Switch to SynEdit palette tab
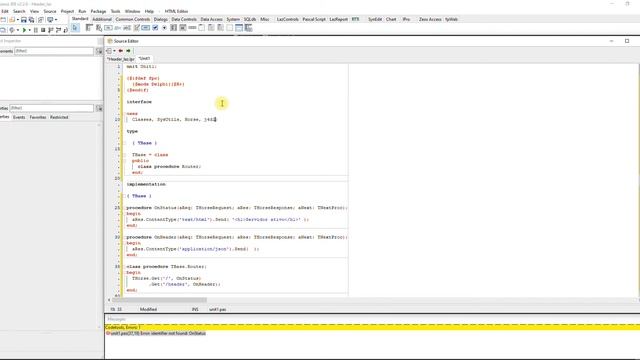 point(375,19)
